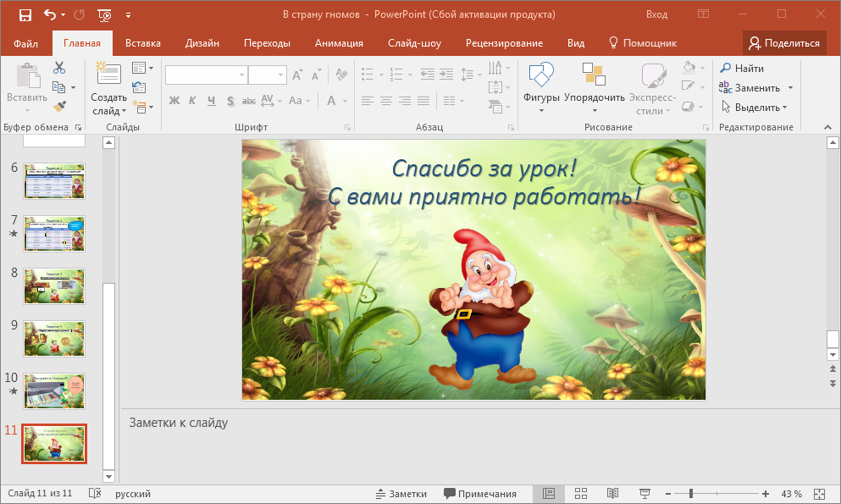The image size is (841, 504).
Task: Ask the Помощник tell-me box
Action: click(643, 43)
